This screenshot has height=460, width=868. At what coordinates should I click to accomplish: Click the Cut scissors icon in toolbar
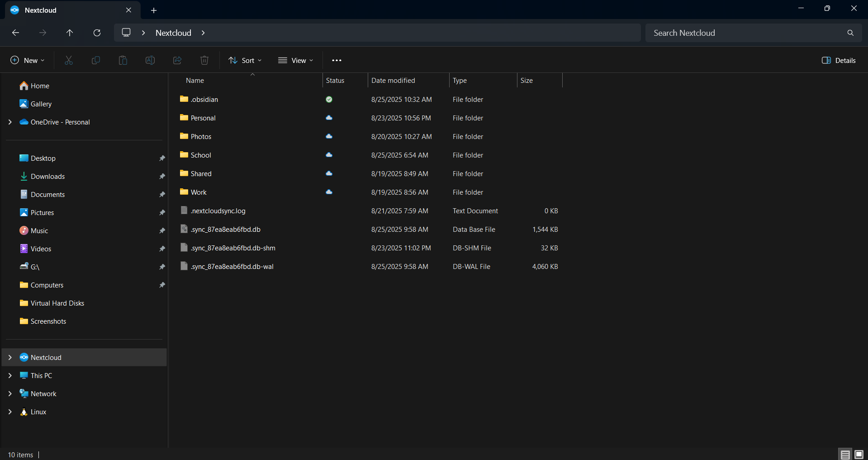coord(69,60)
